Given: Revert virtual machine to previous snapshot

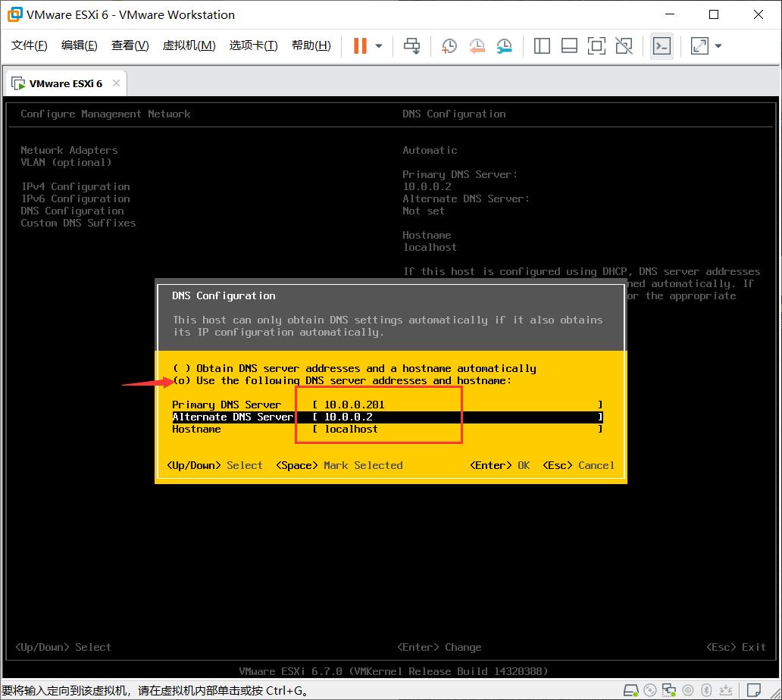Looking at the screenshot, I should pos(477,46).
